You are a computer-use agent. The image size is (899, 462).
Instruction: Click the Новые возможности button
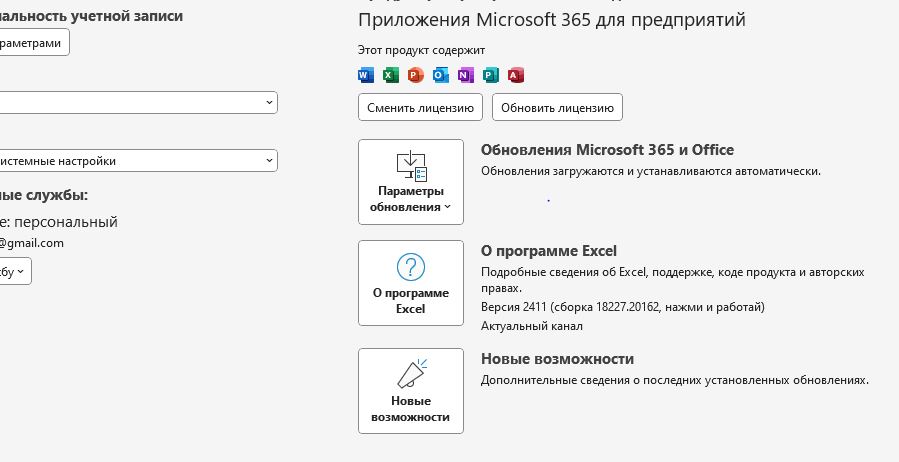click(x=411, y=391)
